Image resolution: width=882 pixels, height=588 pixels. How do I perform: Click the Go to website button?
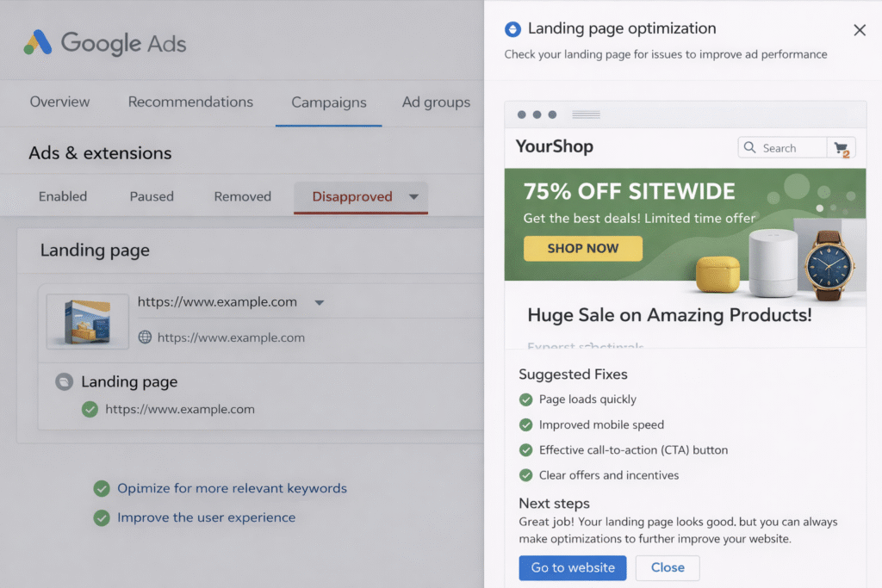tap(573, 568)
